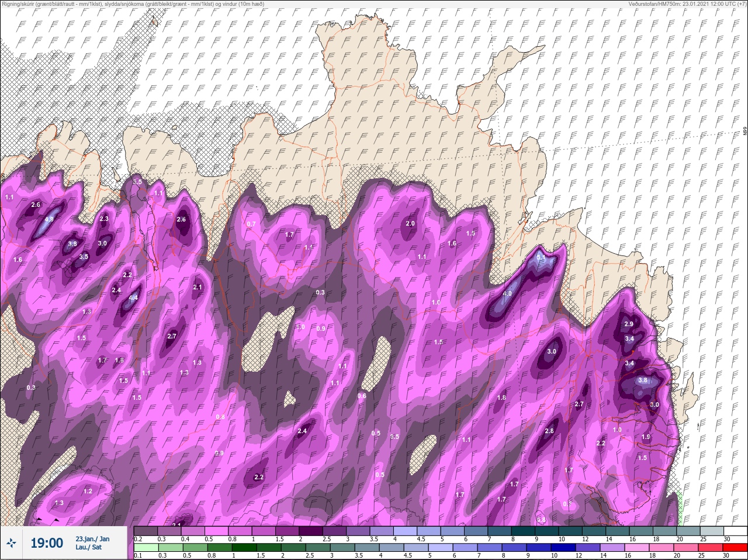This screenshot has width=748, height=560.
Task: Click the 4.0 precipitation value on the map
Action: 507,293
